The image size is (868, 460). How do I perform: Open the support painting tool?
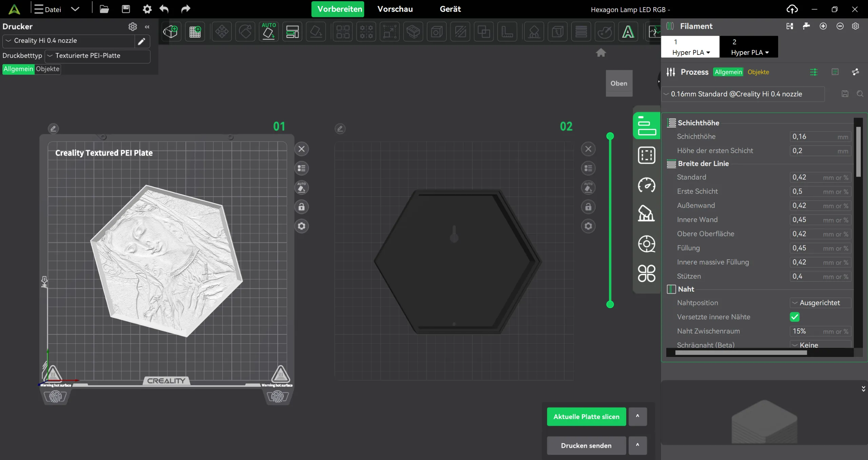pos(534,32)
